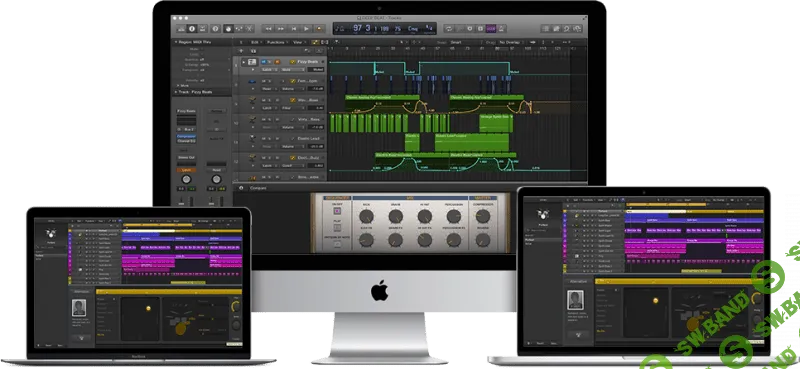Click orange Latch button on channel strip
The image size is (800, 369).
point(186,170)
